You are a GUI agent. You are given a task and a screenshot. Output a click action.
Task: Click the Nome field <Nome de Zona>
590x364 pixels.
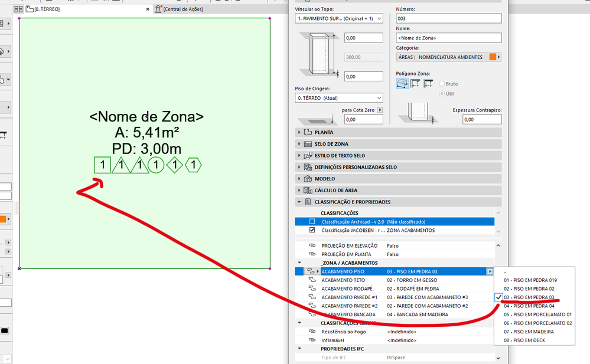(x=448, y=38)
